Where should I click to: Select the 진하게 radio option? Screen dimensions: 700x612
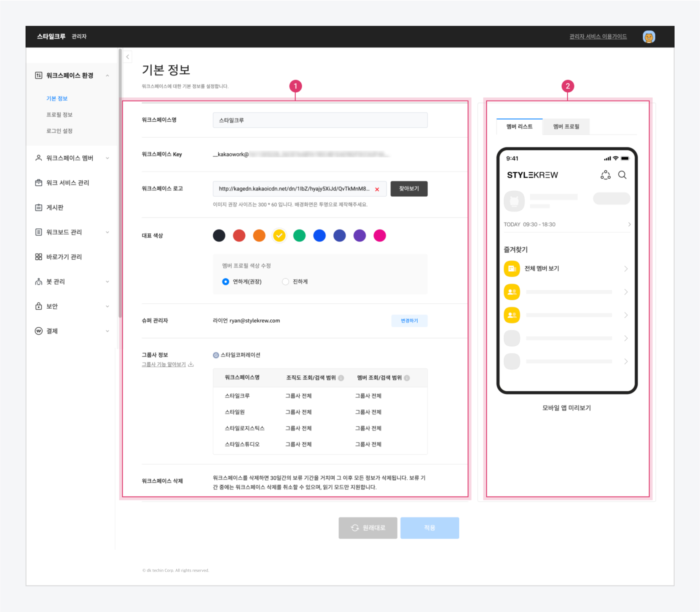click(x=286, y=281)
